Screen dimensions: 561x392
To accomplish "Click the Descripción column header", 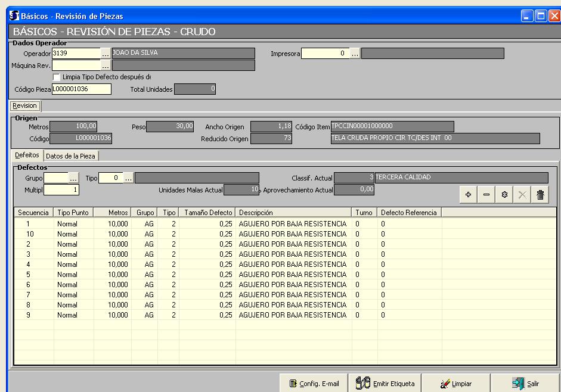I will pos(293,213).
